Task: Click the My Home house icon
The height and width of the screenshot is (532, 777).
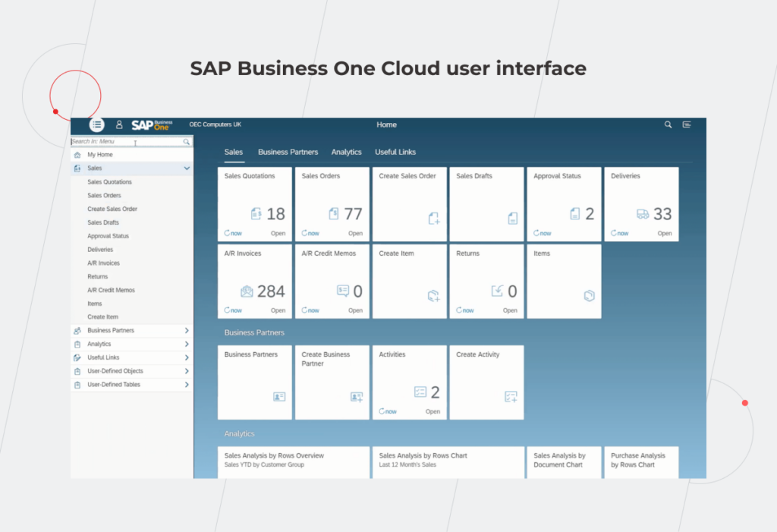Action: 77,155
